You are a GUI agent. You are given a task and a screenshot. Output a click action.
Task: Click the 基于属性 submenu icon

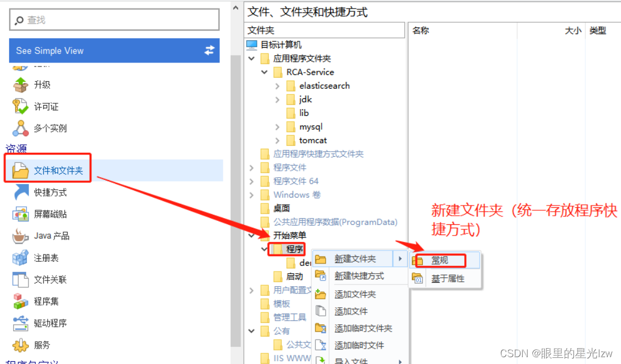[x=418, y=278]
